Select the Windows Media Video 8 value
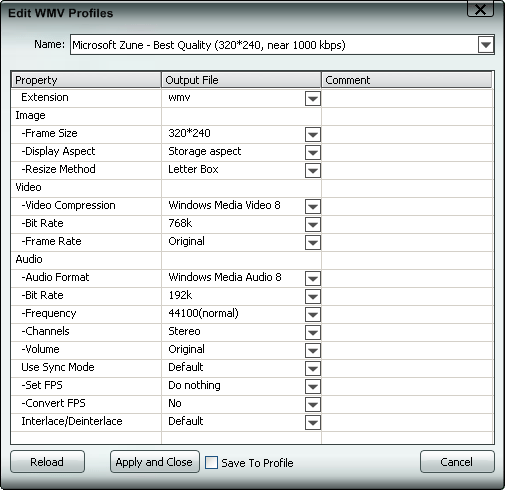Viewport: 505px width, 490px height. click(x=224, y=205)
